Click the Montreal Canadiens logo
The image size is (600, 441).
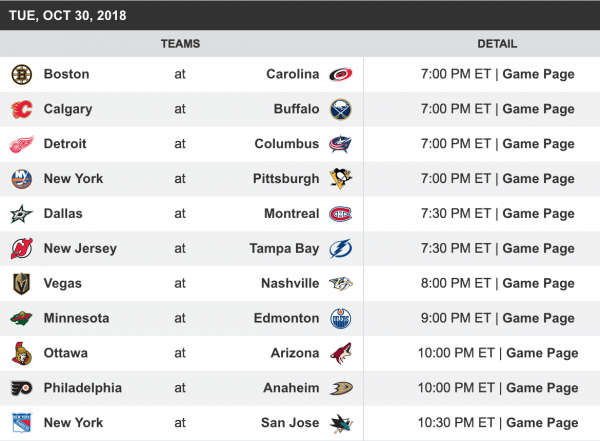click(341, 214)
